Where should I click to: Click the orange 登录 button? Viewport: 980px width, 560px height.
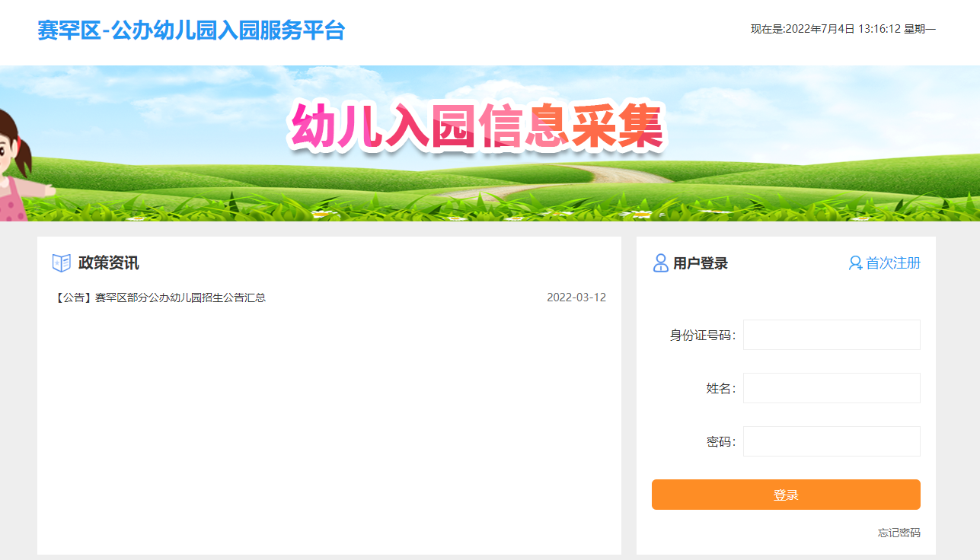[786, 495]
